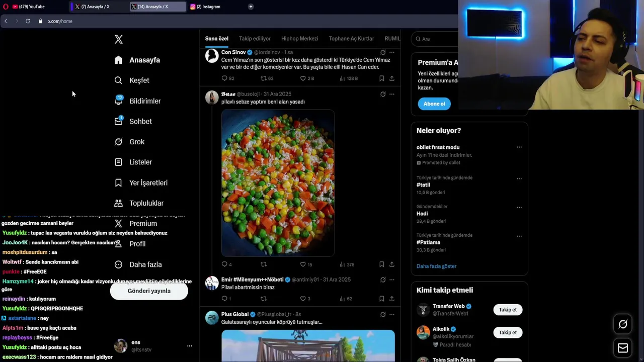Bookmark Buse's pilav post

pos(382,264)
